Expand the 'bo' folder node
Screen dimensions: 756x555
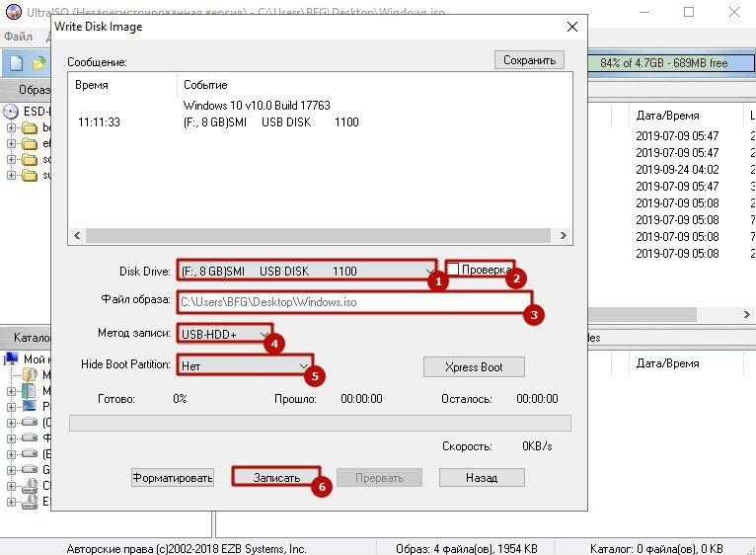coord(11,128)
